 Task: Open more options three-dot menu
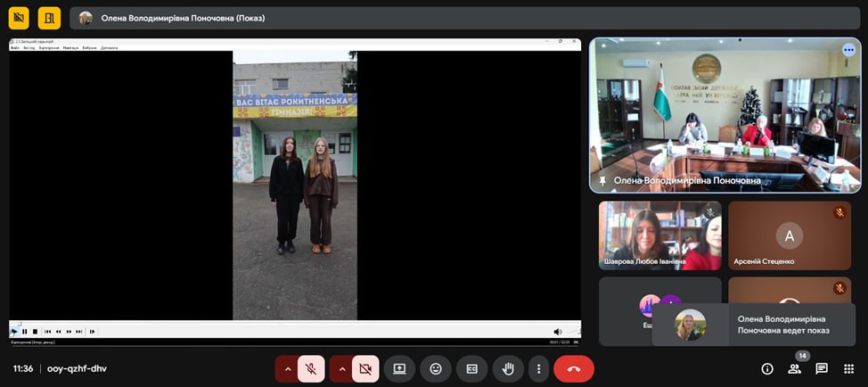click(x=537, y=368)
